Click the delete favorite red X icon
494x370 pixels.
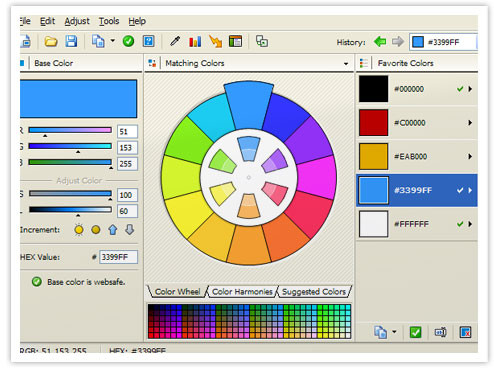pos(465,332)
